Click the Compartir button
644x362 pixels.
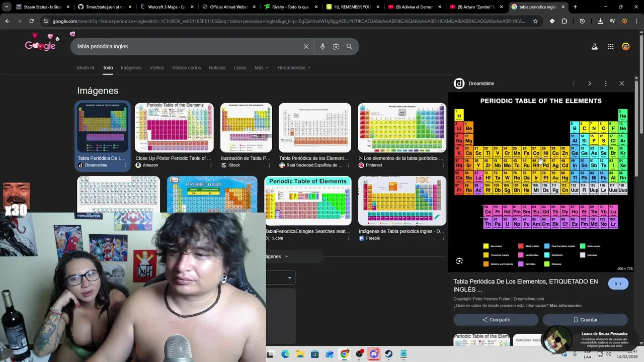click(x=496, y=320)
